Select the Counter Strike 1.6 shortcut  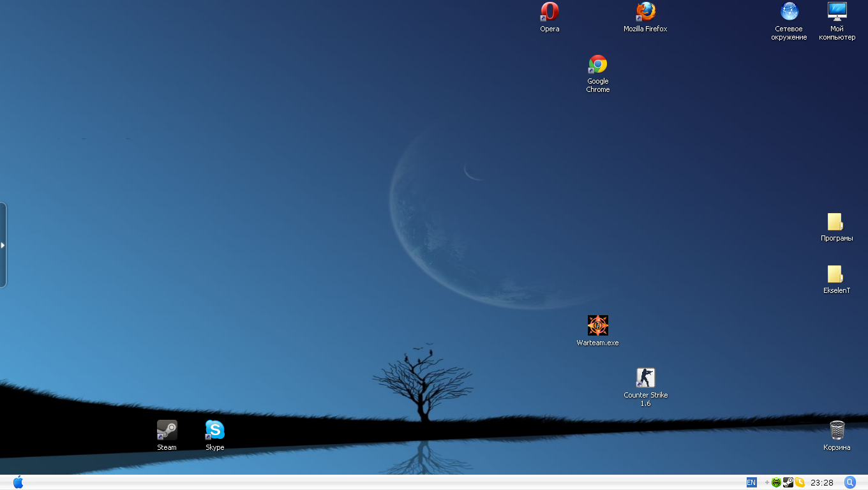coord(645,378)
